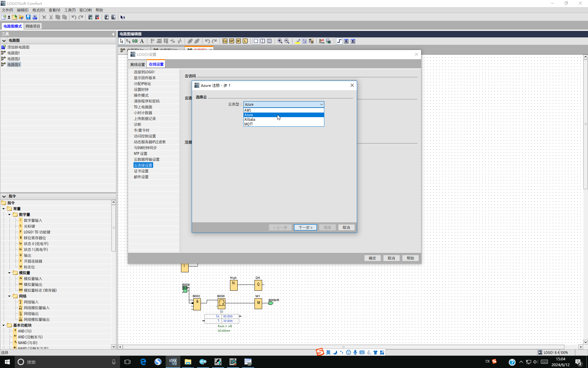Switch to the 网络项目 tab
The image size is (588, 368).
[x=33, y=26]
